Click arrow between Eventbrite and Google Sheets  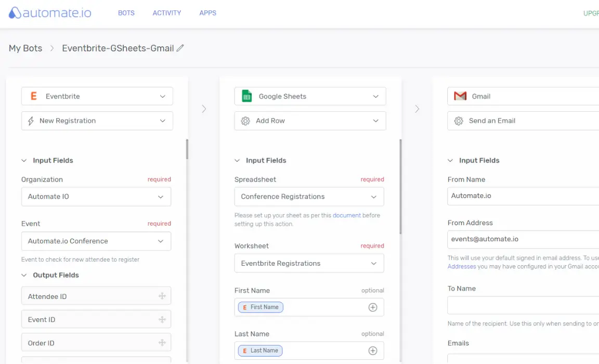click(x=204, y=109)
